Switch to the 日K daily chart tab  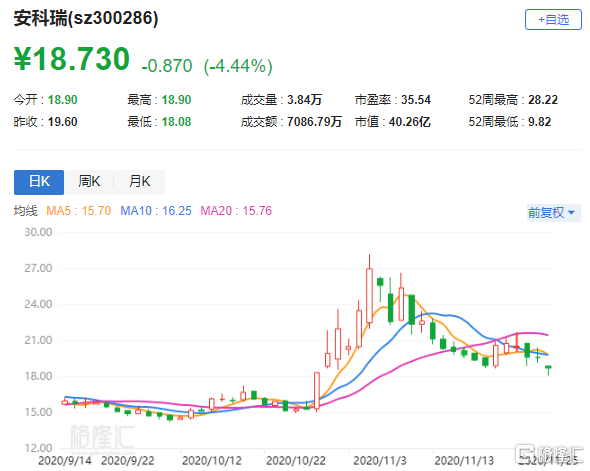(x=39, y=182)
